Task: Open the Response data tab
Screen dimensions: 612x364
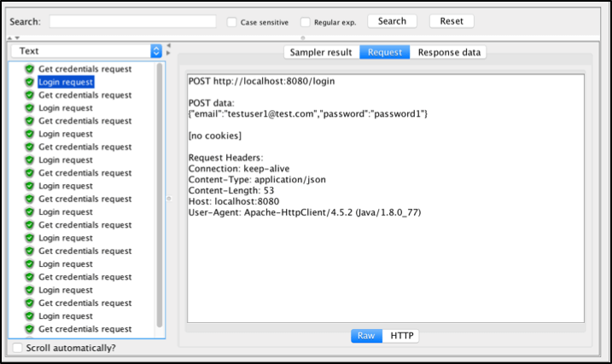Action: [x=449, y=52]
